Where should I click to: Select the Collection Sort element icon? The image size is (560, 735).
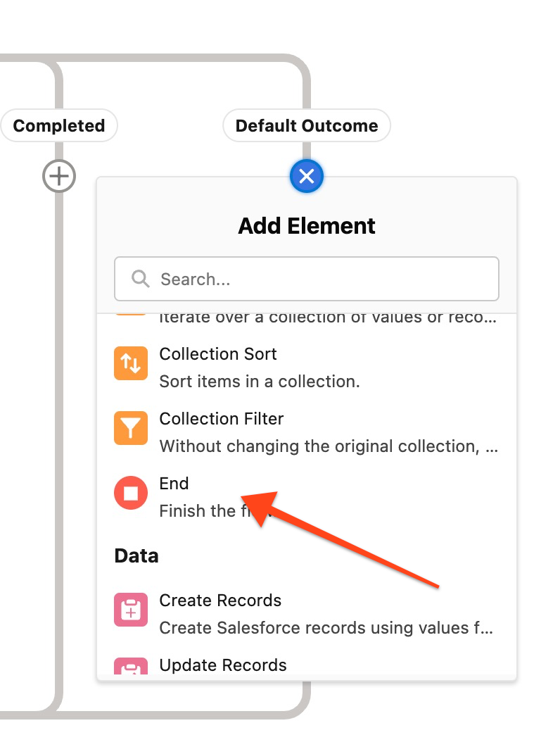click(x=130, y=363)
